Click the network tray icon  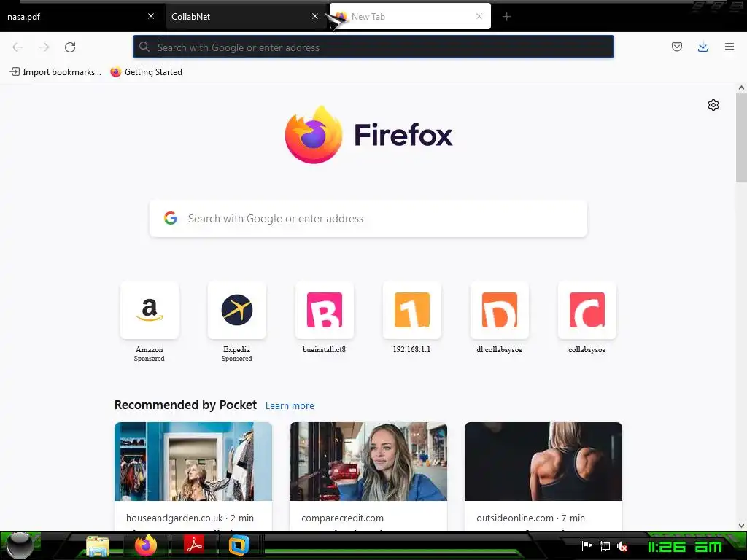pyautogui.click(x=605, y=546)
